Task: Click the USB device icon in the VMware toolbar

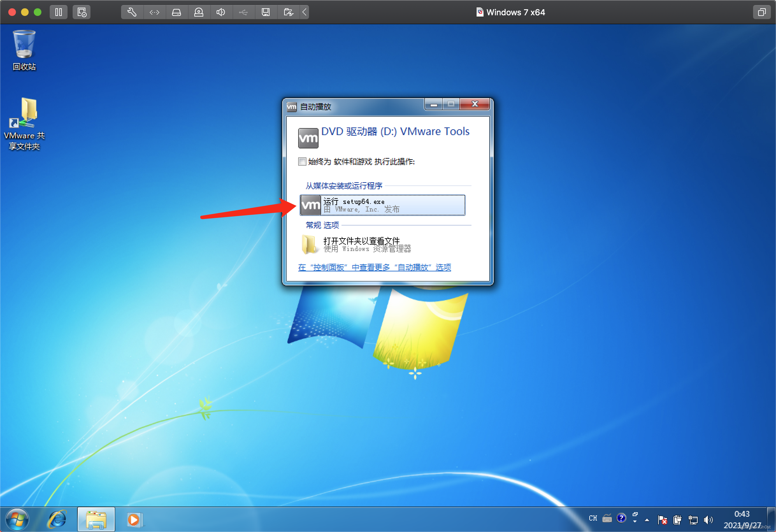Action: pyautogui.click(x=243, y=12)
